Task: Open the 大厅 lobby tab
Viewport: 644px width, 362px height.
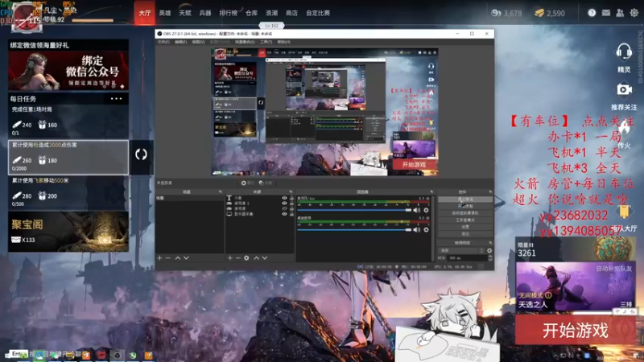Action: click(145, 13)
